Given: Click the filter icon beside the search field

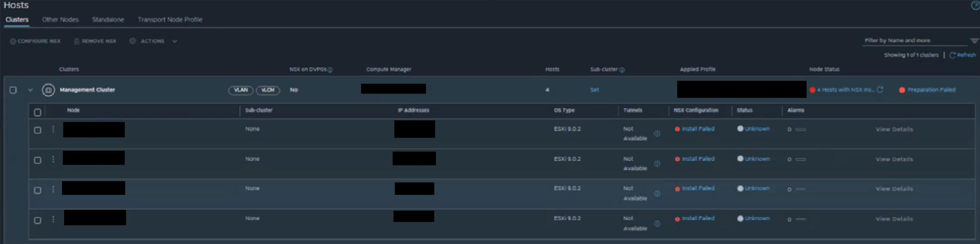Looking at the screenshot, I should [x=974, y=41].
